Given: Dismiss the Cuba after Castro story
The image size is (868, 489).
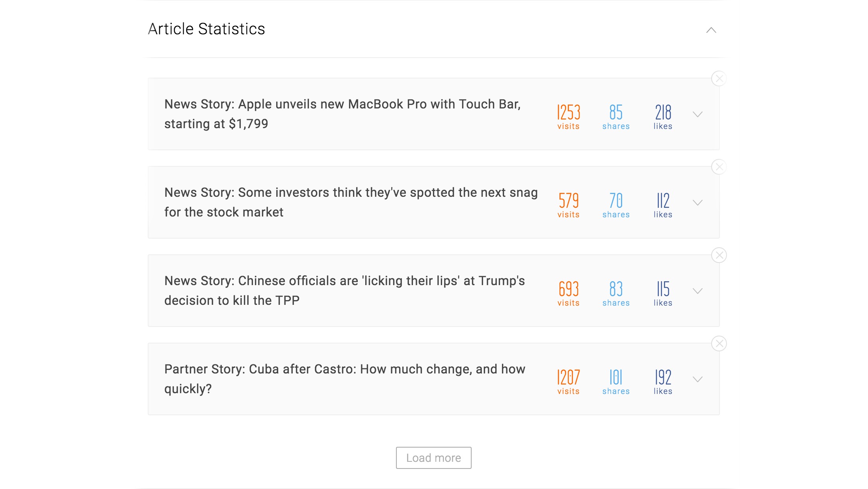Looking at the screenshot, I should click(x=719, y=343).
